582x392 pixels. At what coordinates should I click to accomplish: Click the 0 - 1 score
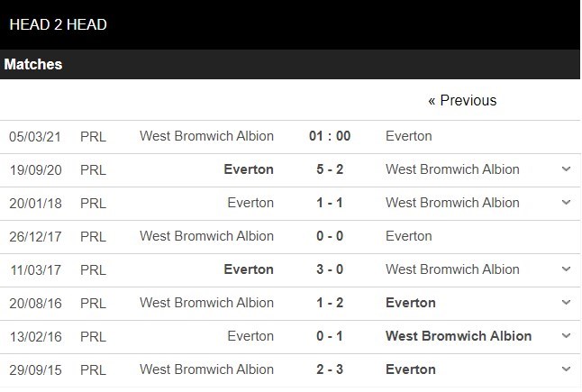click(329, 336)
